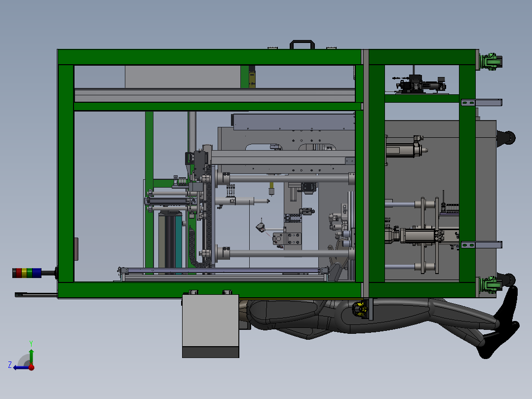Select the upper gray mounting bracket on right side
The image size is (532, 399).
point(482,102)
